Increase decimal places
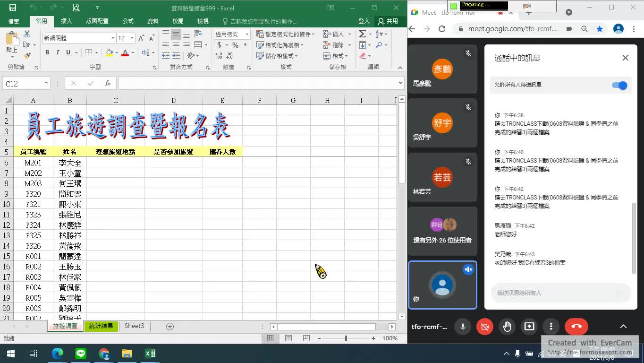 [x=219, y=56]
